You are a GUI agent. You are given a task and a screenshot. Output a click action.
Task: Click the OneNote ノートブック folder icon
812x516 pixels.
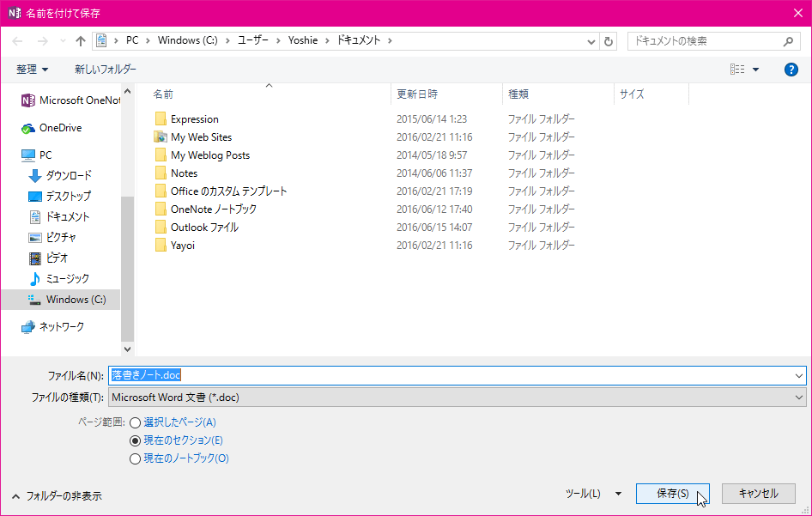(x=161, y=209)
